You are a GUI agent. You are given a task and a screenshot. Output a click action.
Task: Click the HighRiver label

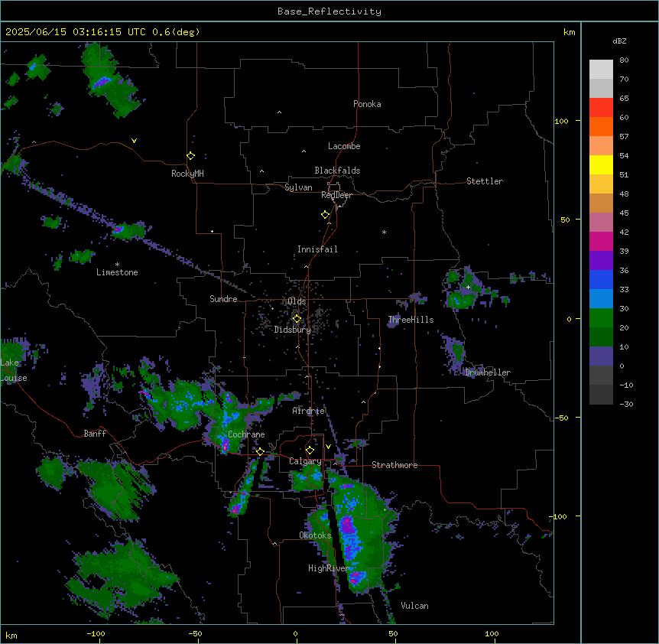(329, 568)
